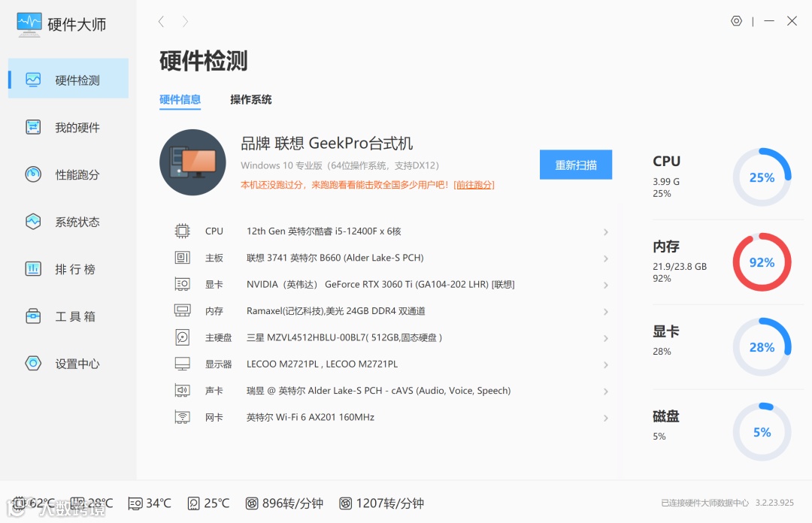The width and height of the screenshot is (812, 523).
Task: Click the 声卡 sound card icon
Action: [x=182, y=391]
